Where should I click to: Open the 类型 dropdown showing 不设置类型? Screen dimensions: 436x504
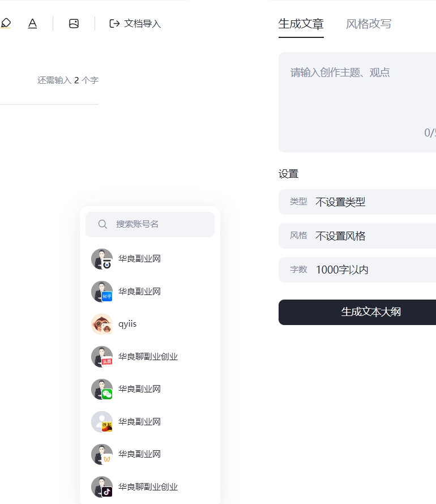coord(357,202)
